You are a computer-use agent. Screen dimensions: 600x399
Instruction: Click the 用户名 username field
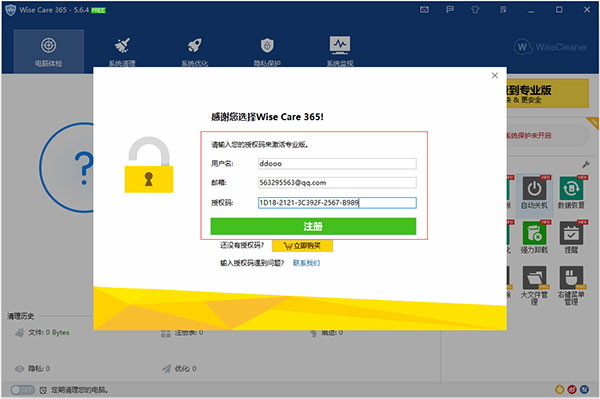(337, 164)
